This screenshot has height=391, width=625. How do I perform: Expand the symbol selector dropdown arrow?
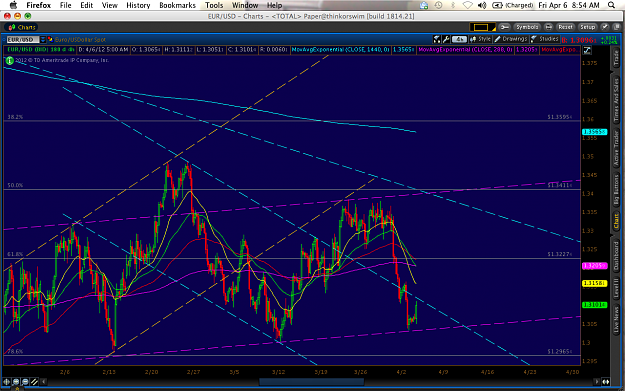(43, 39)
